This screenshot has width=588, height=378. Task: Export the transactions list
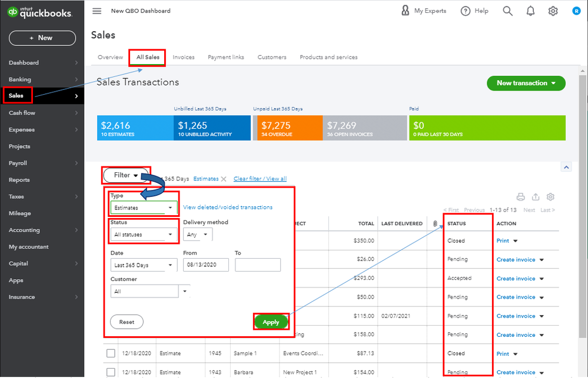536,197
